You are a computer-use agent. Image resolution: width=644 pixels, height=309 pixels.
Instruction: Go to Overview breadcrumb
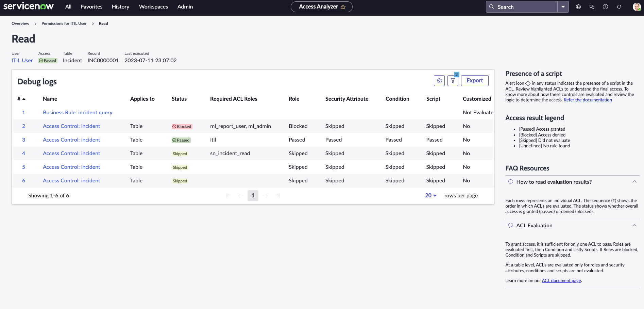tap(20, 23)
